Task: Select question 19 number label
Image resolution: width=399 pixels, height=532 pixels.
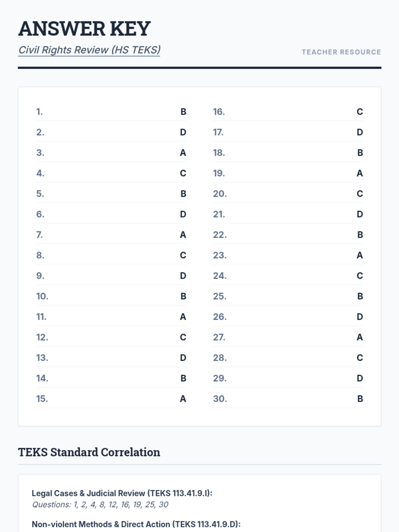Action: coord(219,173)
